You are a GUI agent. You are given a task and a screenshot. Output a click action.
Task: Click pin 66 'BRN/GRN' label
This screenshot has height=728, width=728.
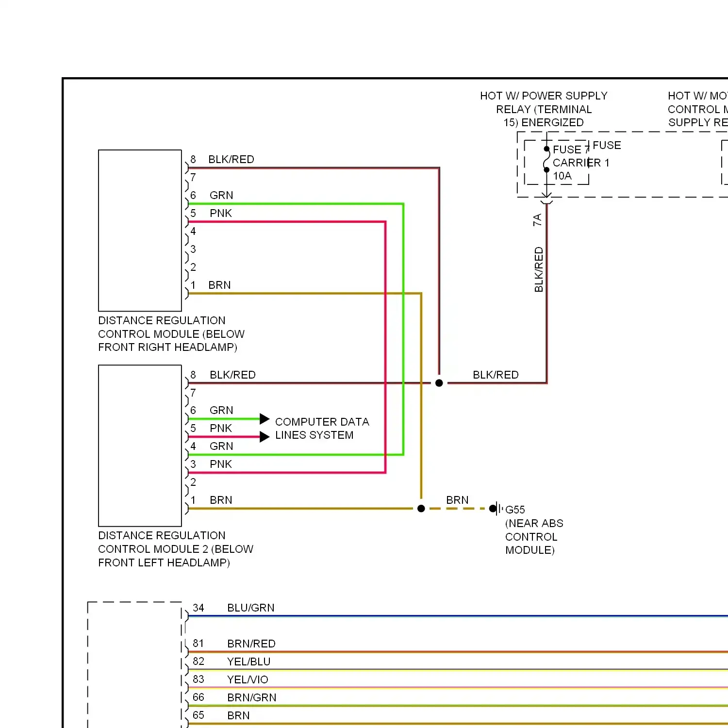point(252,697)
